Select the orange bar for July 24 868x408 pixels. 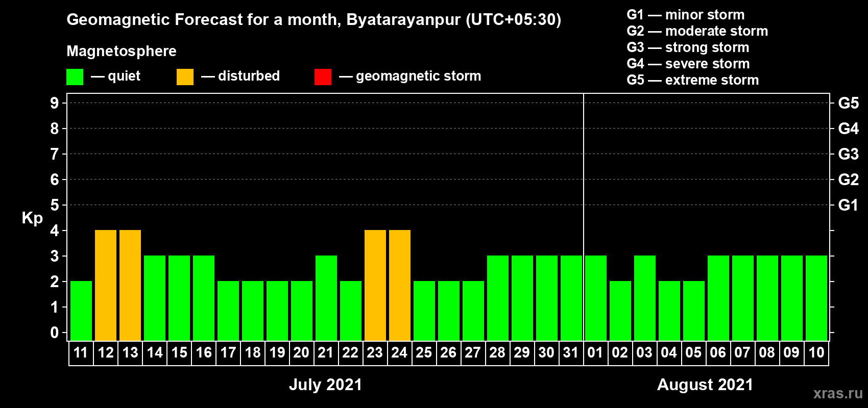tap(400, 285)
